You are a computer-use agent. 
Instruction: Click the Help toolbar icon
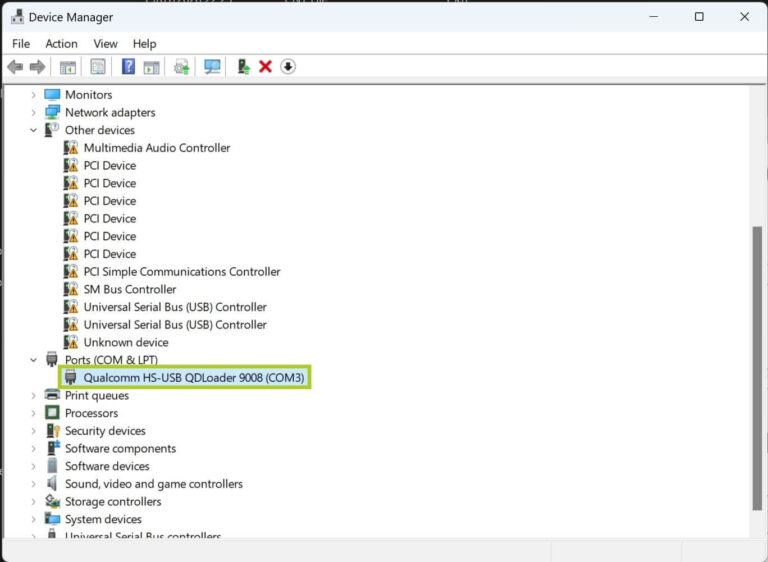pos(128,67)
